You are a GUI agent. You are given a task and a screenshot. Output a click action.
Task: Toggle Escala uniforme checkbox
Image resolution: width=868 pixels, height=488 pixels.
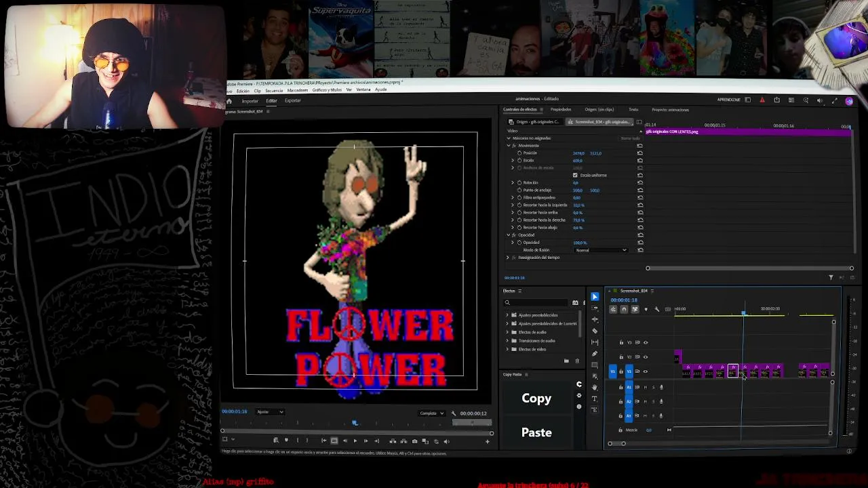[x=575, y=176]
